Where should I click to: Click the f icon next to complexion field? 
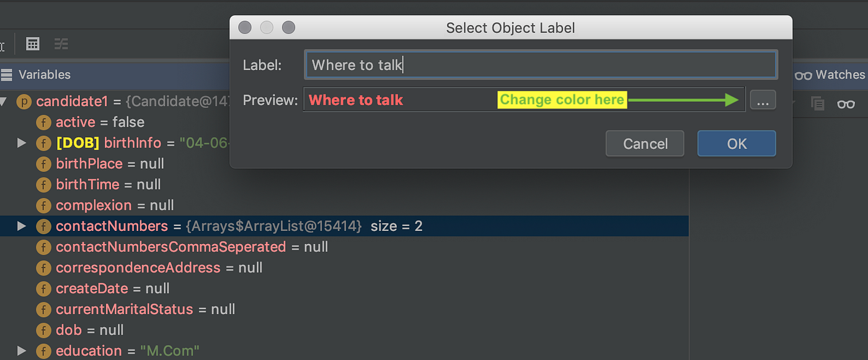coord(43,205)
